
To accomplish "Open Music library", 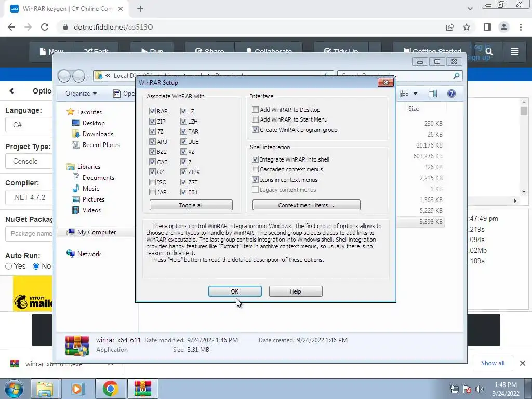I will 90,188.
